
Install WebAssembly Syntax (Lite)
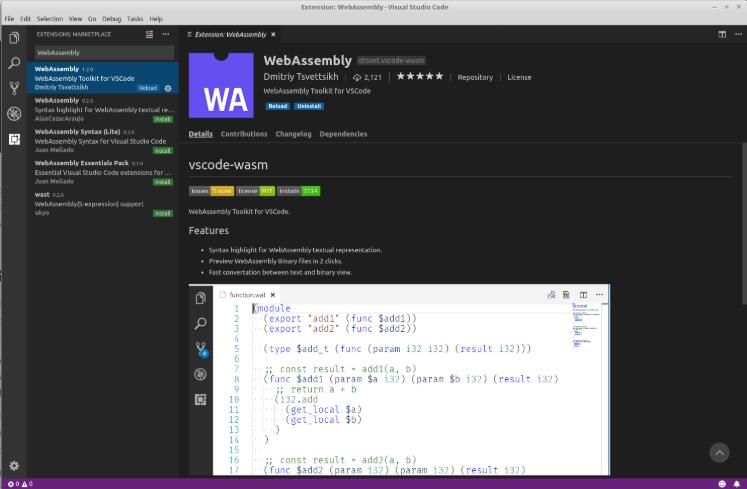pyautogui.click(x=162, y=151)
